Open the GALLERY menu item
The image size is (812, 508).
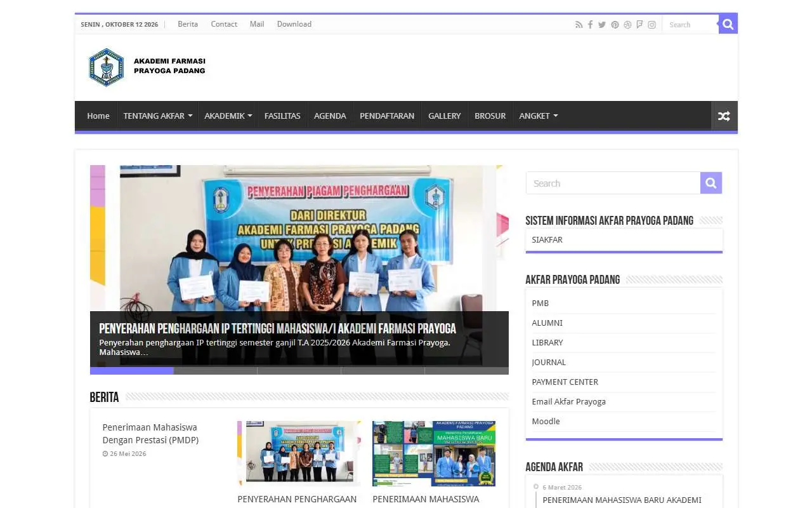point(444,116)
